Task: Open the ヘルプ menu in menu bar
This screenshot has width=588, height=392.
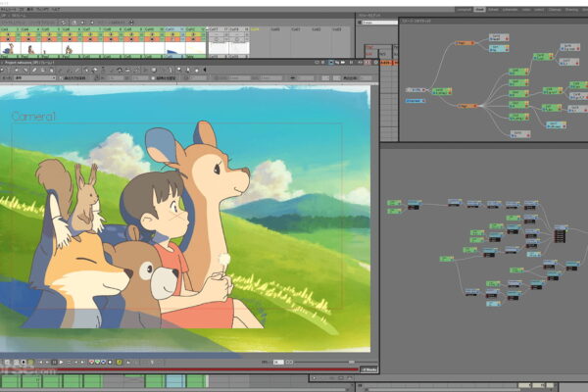Action: point(56,9)
